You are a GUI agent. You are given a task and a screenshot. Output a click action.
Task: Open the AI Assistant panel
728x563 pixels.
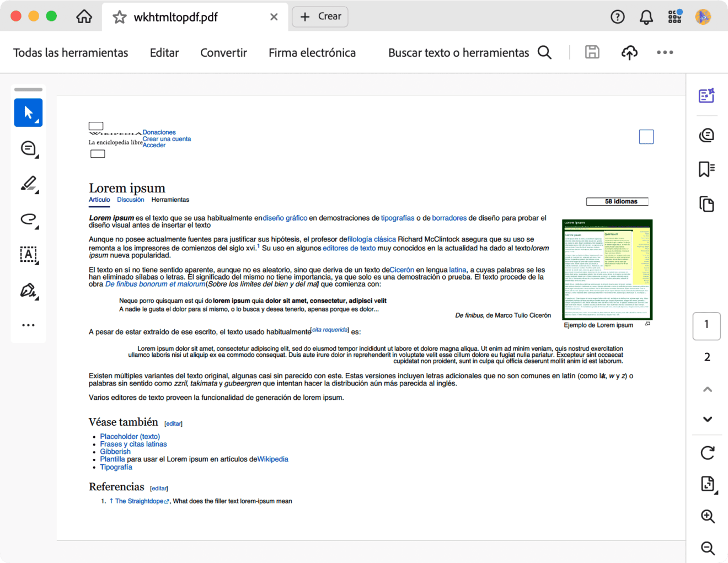click(x=706, y=95)
